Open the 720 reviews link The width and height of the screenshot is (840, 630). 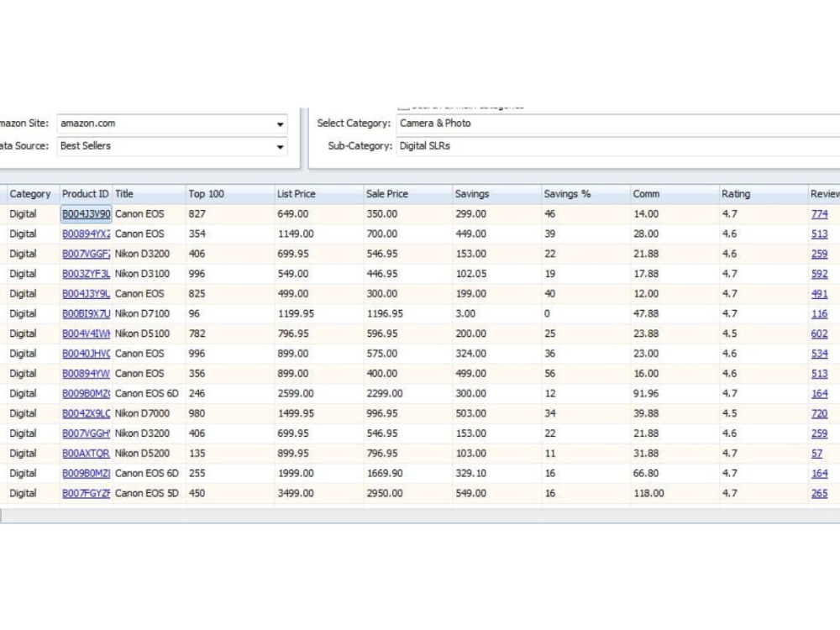[x=819, y=413]
